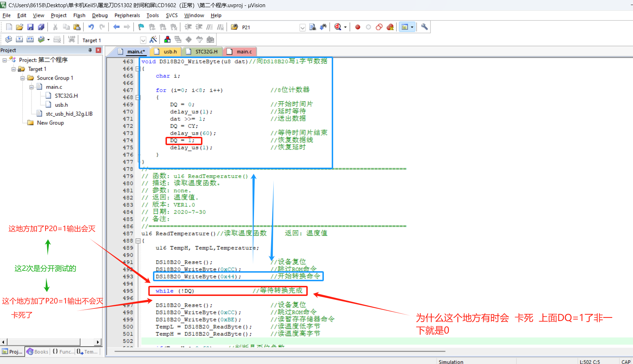Paste from clipboard toolbar icon
The height and width of the screenshot is (364, 633).
pyautogui.click(x=77, y=27)
